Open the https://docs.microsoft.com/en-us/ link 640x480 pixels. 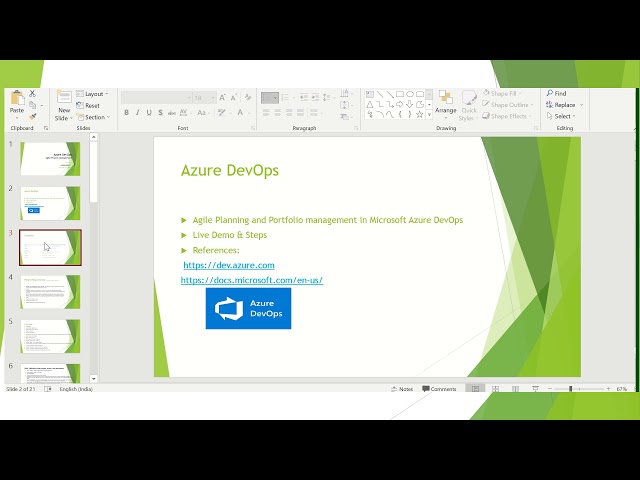click(x=252, y=280)
